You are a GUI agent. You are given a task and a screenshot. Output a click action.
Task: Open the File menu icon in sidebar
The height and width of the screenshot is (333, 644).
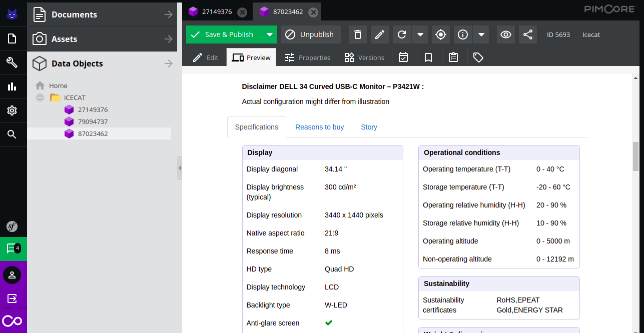[12, 38]
